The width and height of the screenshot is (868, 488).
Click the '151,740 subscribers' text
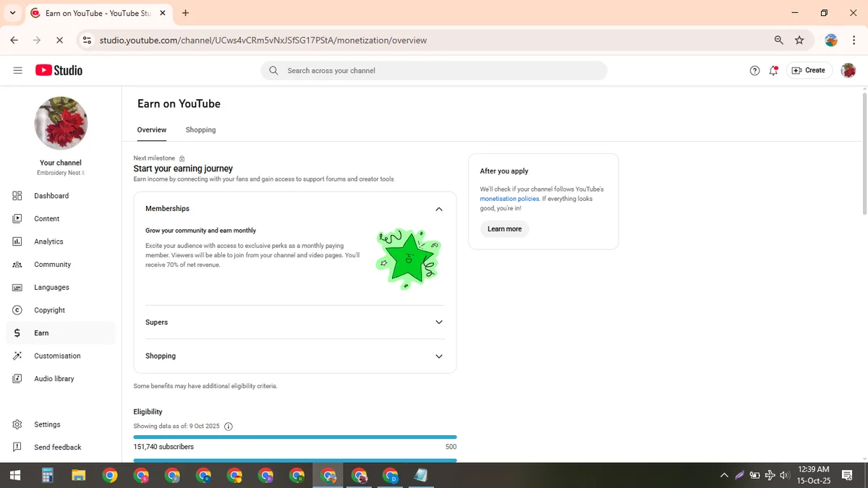(x=163, y=447)
